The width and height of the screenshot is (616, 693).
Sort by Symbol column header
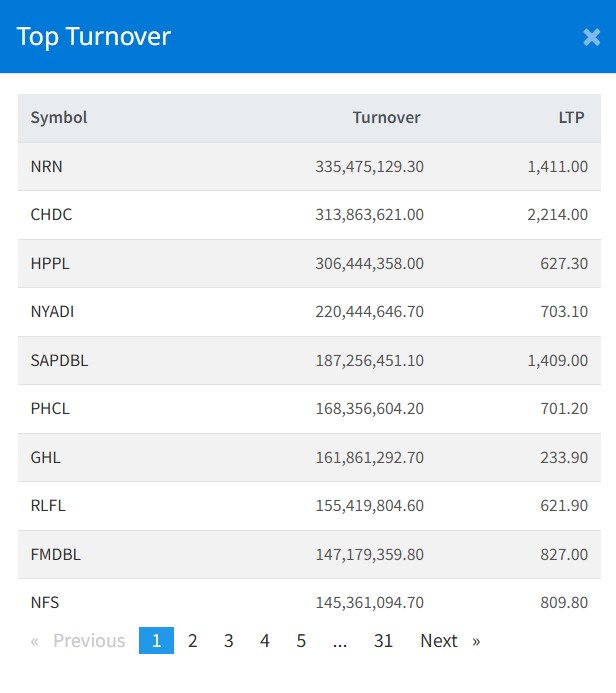[59, 118]
